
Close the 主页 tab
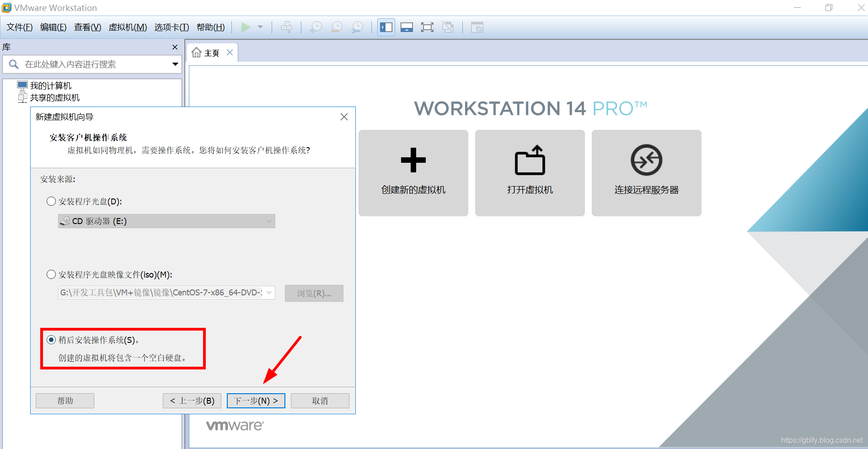coord(230,53)
